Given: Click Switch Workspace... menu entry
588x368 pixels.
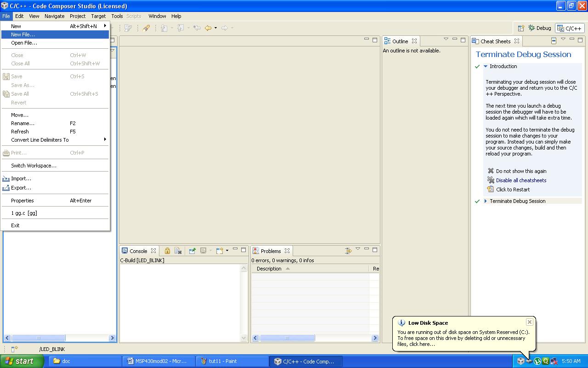Looking at the screenshot, I should pos(55,166).
